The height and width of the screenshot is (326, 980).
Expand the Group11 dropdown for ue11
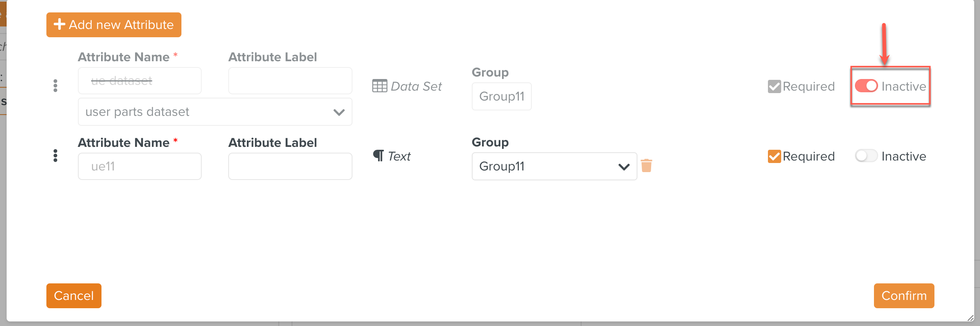(554, 166)
